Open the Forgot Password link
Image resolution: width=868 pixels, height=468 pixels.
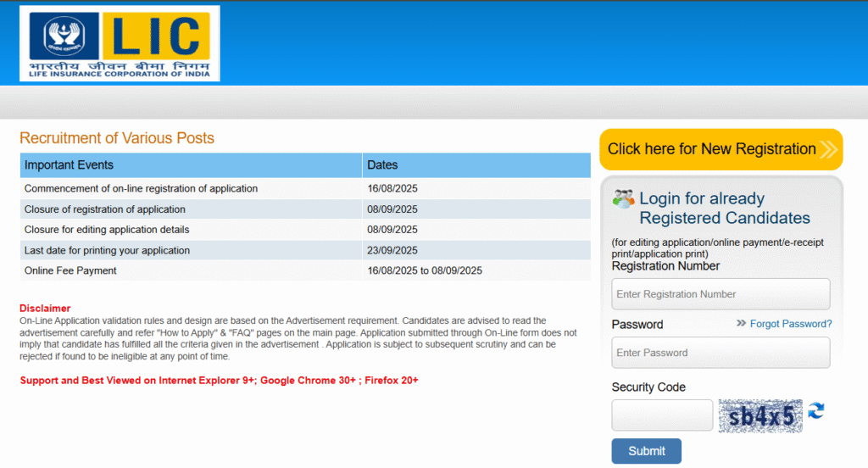point(790,324)
